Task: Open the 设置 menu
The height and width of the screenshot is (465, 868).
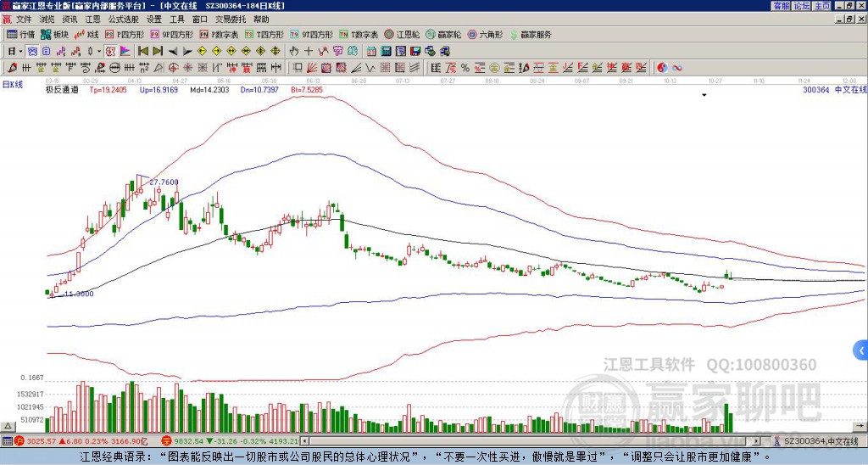Action: coord(154,20)
